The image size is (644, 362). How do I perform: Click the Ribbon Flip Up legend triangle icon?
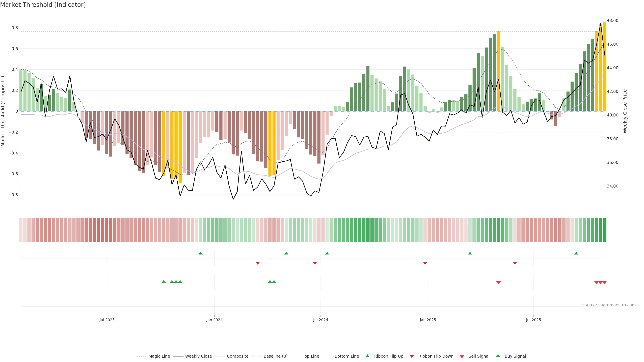click(367, 356)
